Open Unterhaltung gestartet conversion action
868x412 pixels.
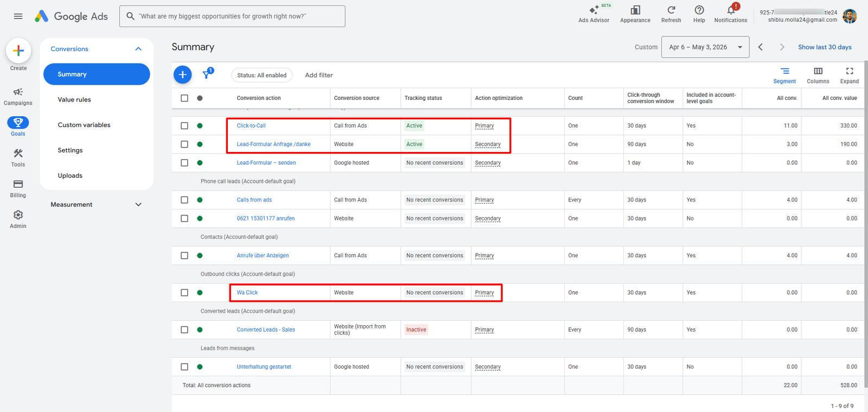point(264,367)
